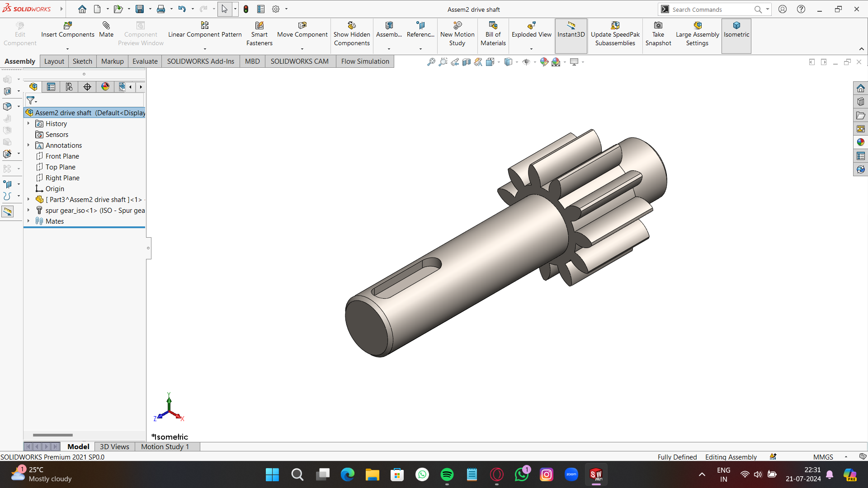Click Show Hidden Components
Image resolution: width=868 pixels, height=488 pixels.
tap(352, 34)
